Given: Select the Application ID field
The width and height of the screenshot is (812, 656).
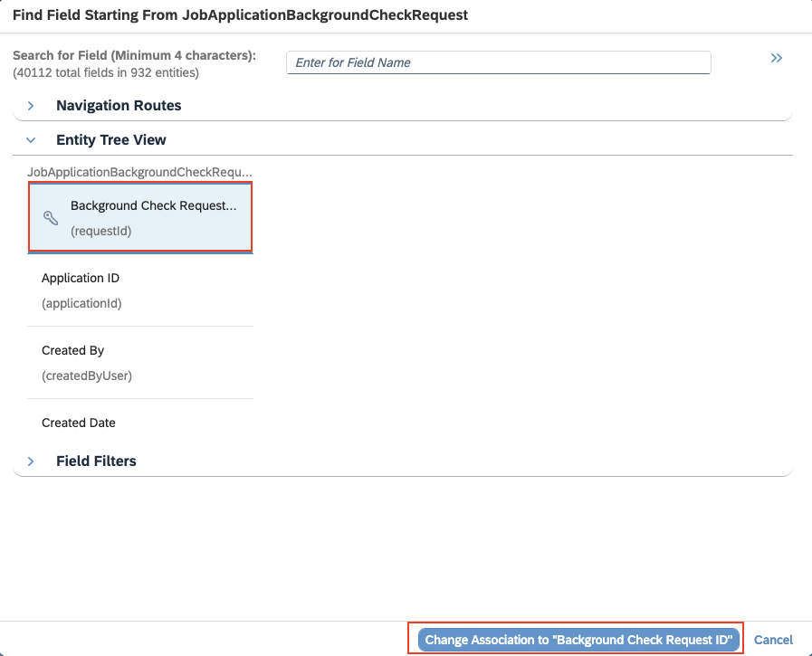Looking at the screenshot, I should click(139, 290).
